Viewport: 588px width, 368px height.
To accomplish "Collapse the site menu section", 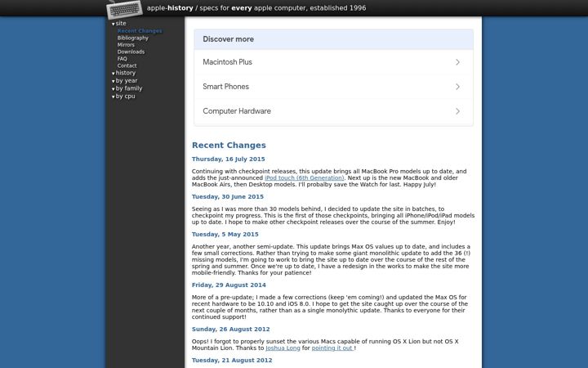I will point(119,23).
